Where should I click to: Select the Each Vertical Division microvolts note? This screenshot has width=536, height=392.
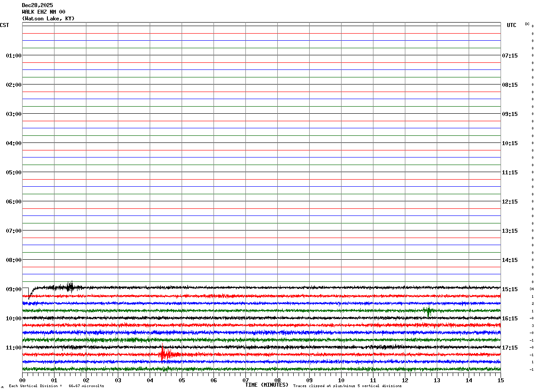point(56,386)
